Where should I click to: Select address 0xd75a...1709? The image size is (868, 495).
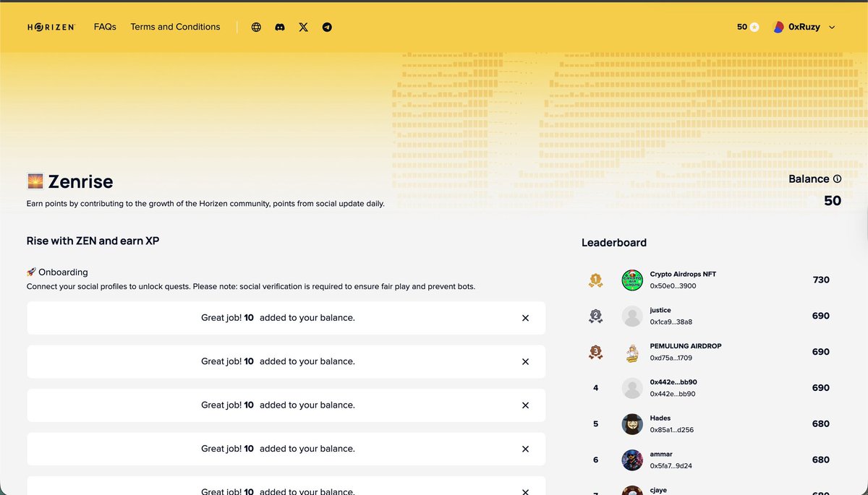click(671, 358)
